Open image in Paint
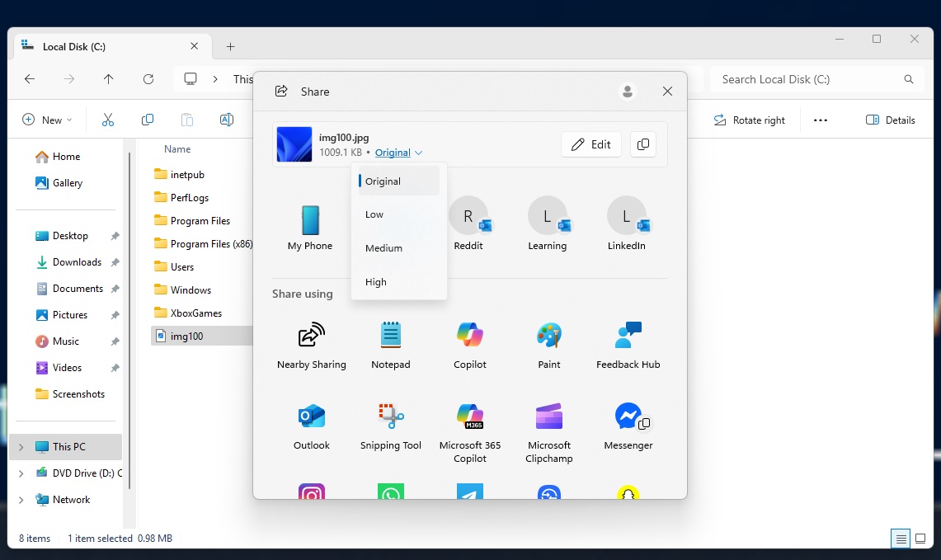The width and height of the screenshot is (941, 560). tap(548, 346)
